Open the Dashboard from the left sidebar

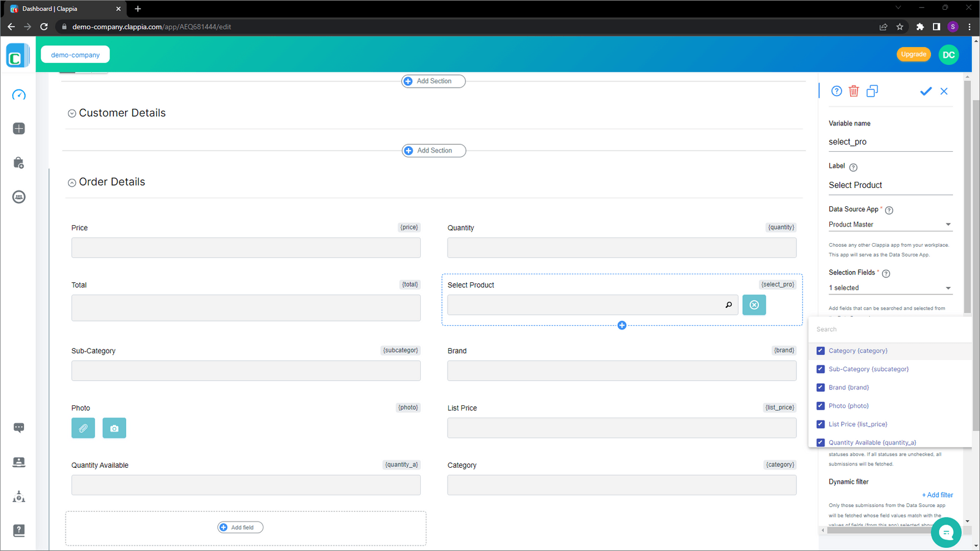pos(18,95)
